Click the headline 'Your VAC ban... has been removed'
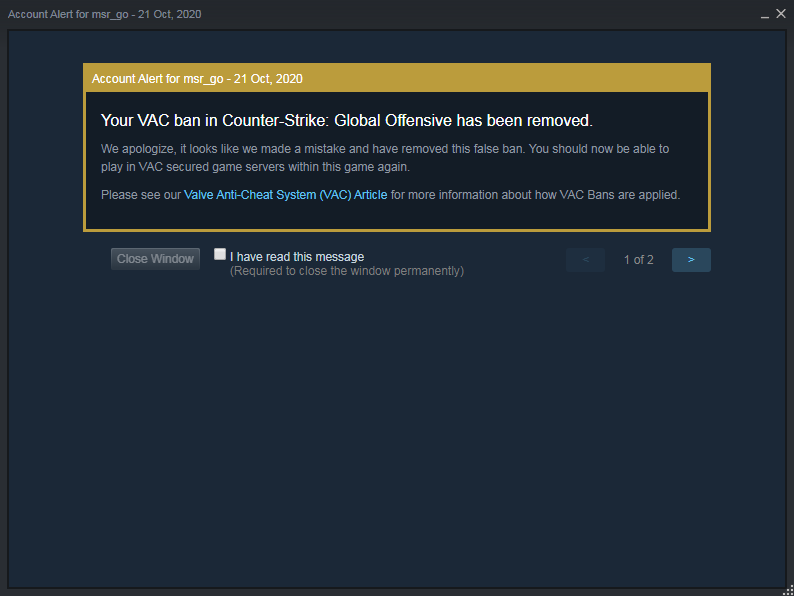The image size is (794, 596). click(x=346, y=121)
